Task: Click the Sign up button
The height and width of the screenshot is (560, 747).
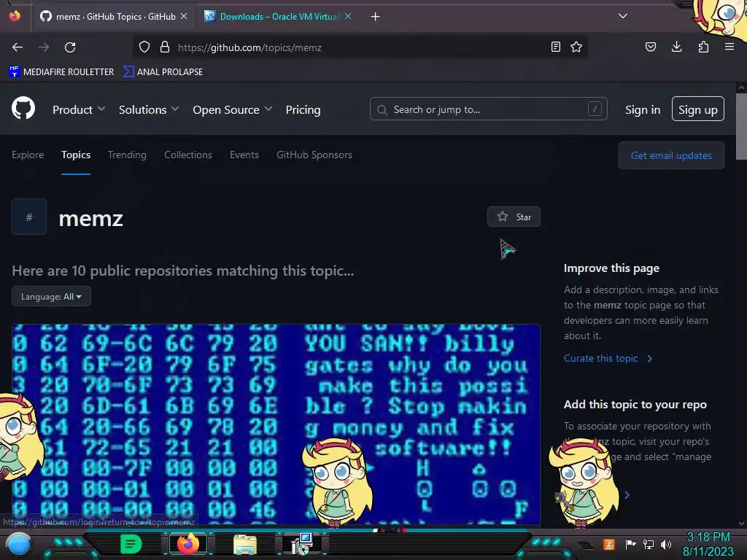Action: 698,109
